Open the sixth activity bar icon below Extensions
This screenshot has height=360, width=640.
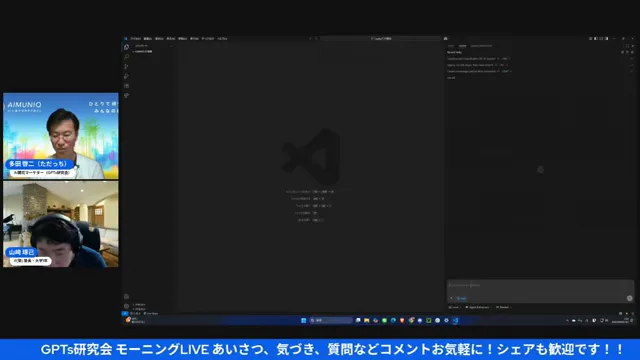127,96
